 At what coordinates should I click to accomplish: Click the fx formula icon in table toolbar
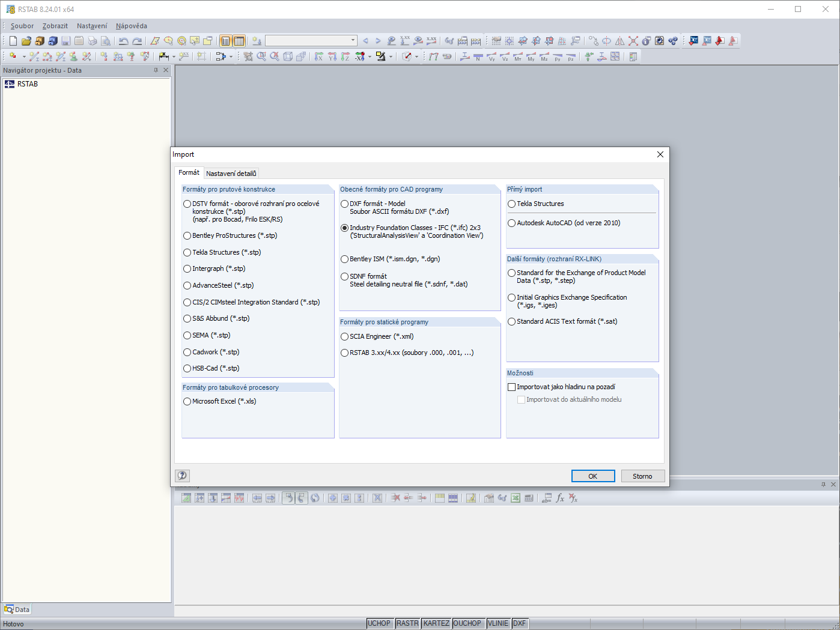[560, 498]
